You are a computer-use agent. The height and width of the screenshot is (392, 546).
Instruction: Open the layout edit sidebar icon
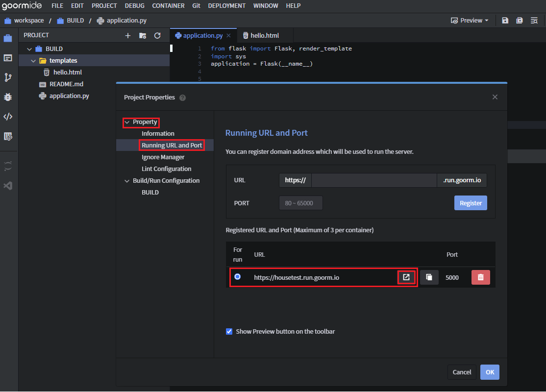[8, 136]
